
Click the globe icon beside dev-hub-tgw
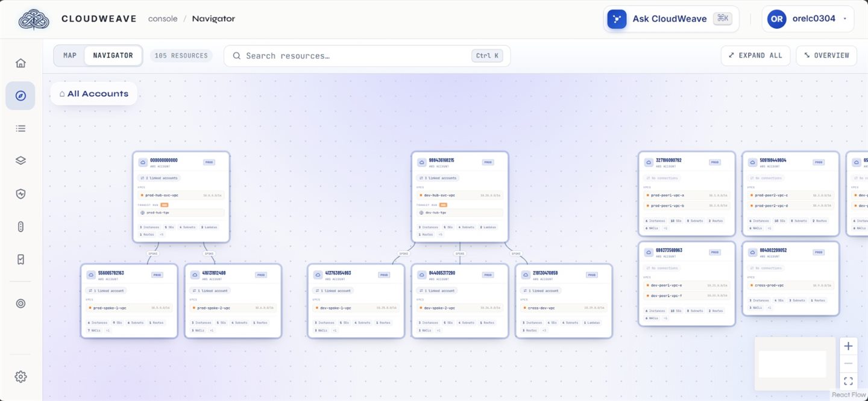point(421,213)
